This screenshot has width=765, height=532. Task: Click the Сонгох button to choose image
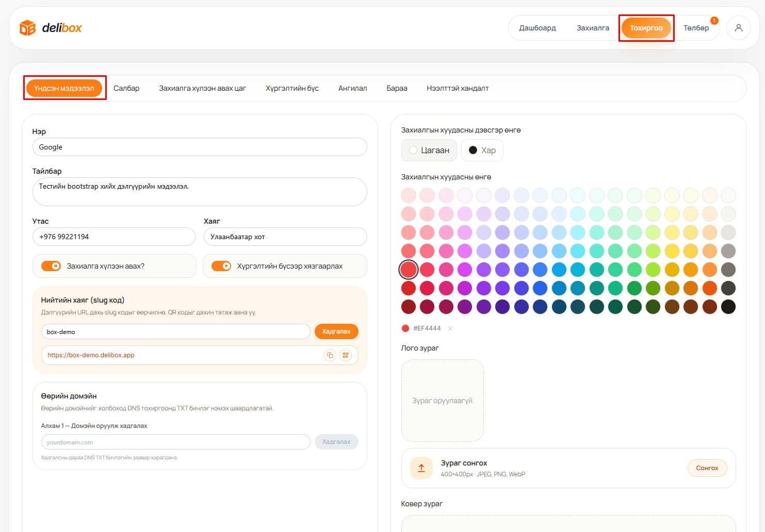coord(707,468)
